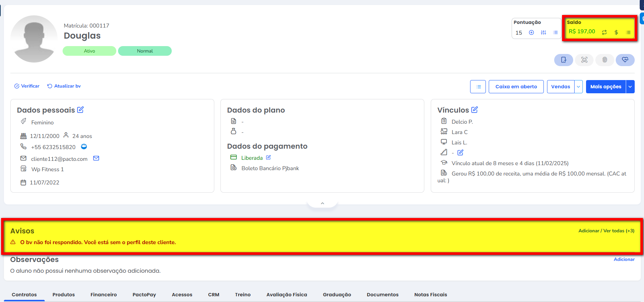Image resolution: width=644 pixels, height=302 pixels.
Task: Toggle the Normal status badge
Action: [x=145, y=51]
